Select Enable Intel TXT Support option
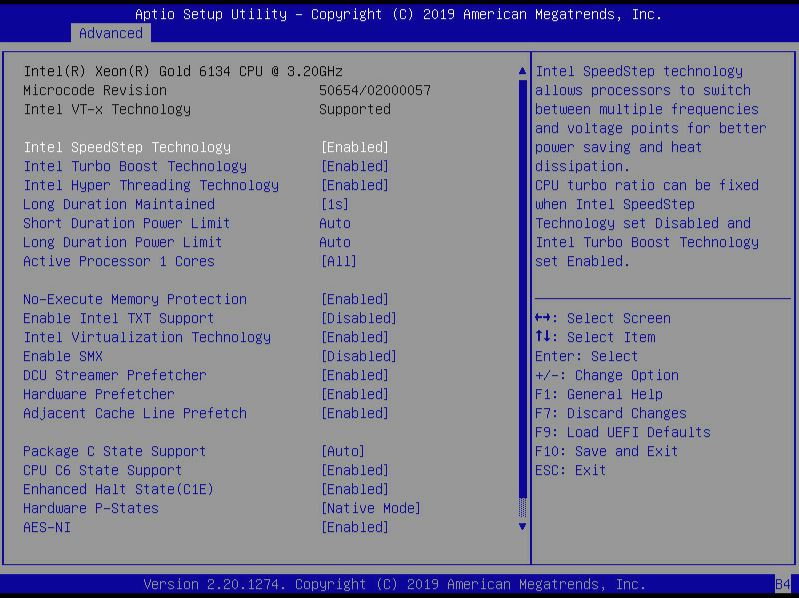Viewport: 799px width, 598px height. 119,318
